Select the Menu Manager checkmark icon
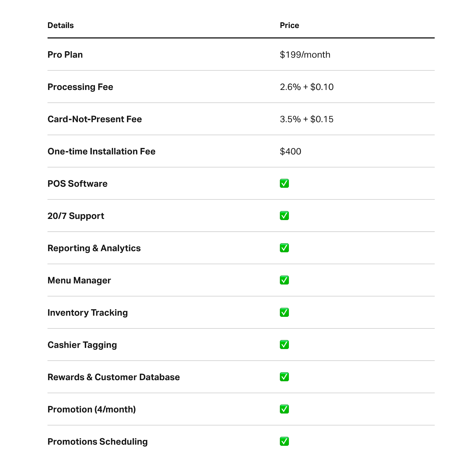Viewport: 476px width, 469px height. tap(284, 280)
